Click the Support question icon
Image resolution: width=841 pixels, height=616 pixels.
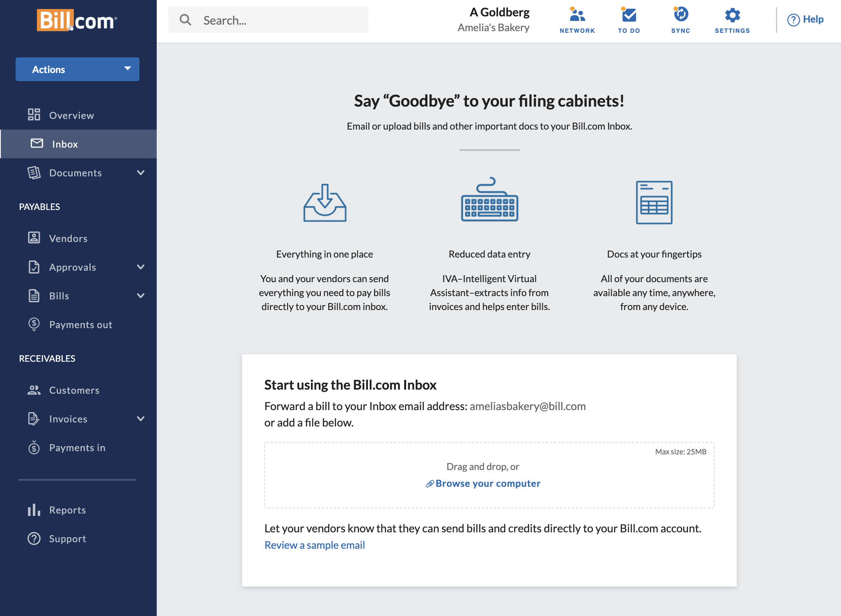[x=34, y=538]
